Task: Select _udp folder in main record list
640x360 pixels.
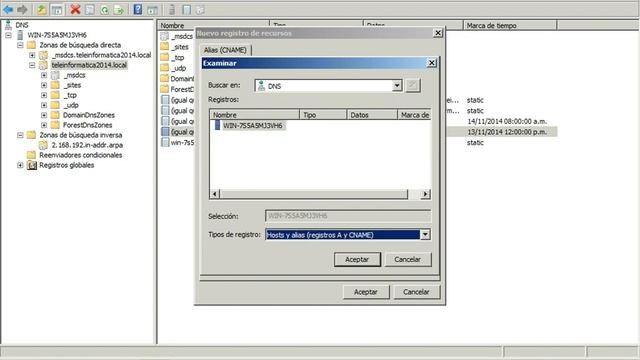Action: [x=177, y=68]
